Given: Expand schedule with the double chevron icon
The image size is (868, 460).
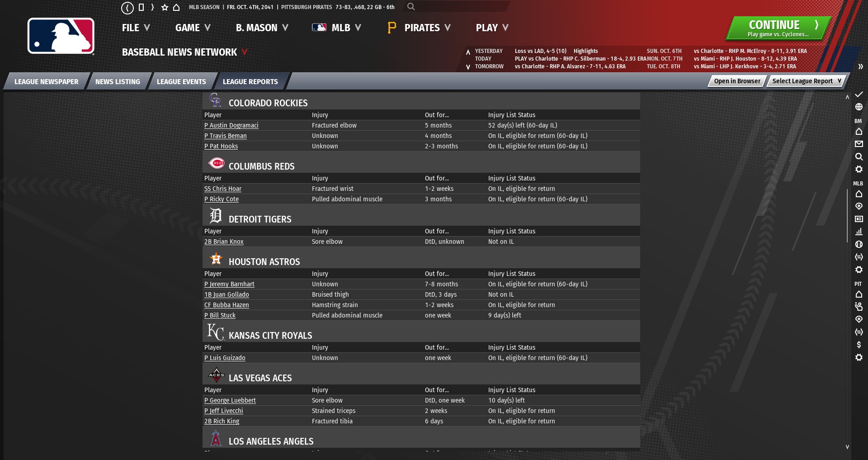Looking at the screenshot, I should tap(860, 66).
